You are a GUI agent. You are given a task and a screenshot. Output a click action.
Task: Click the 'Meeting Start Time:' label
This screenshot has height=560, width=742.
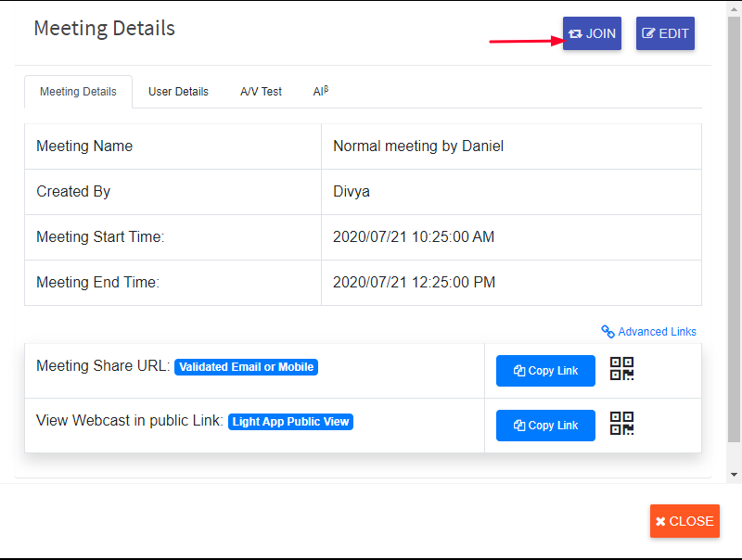(100, 237)
